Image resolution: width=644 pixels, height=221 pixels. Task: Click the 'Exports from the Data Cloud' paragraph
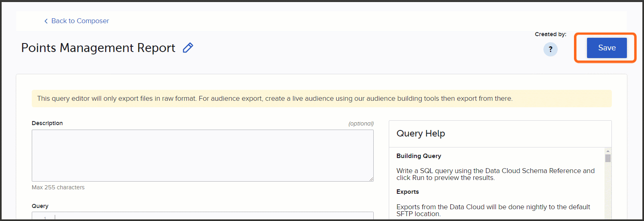[x=493, y=210]
